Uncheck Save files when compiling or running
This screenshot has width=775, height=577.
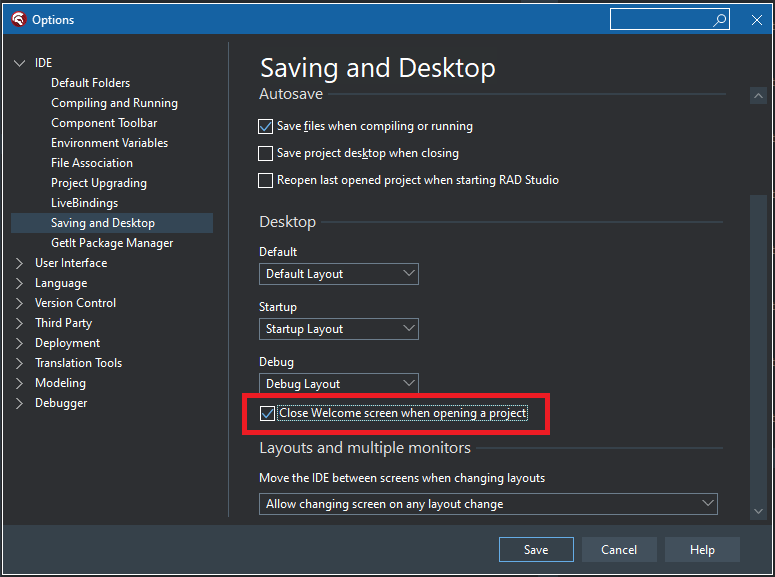265,127
